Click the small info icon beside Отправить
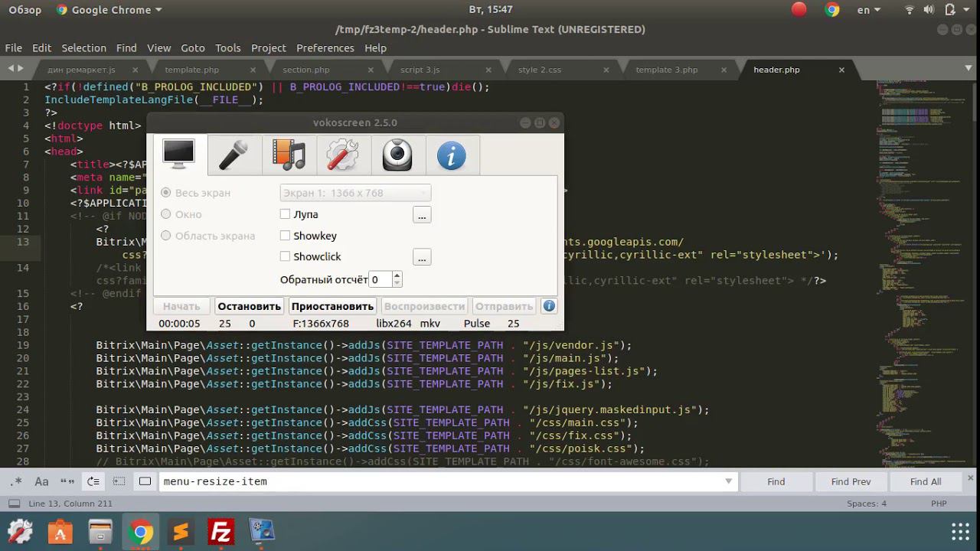 click(549, 306)
